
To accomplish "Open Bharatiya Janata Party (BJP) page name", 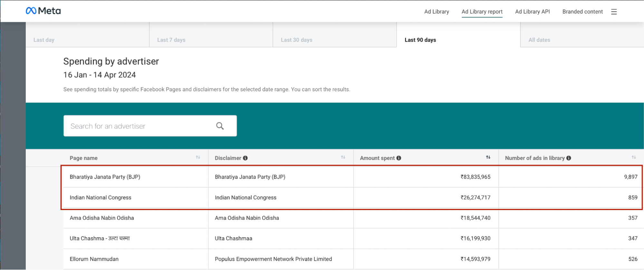I will coord(105,177).
